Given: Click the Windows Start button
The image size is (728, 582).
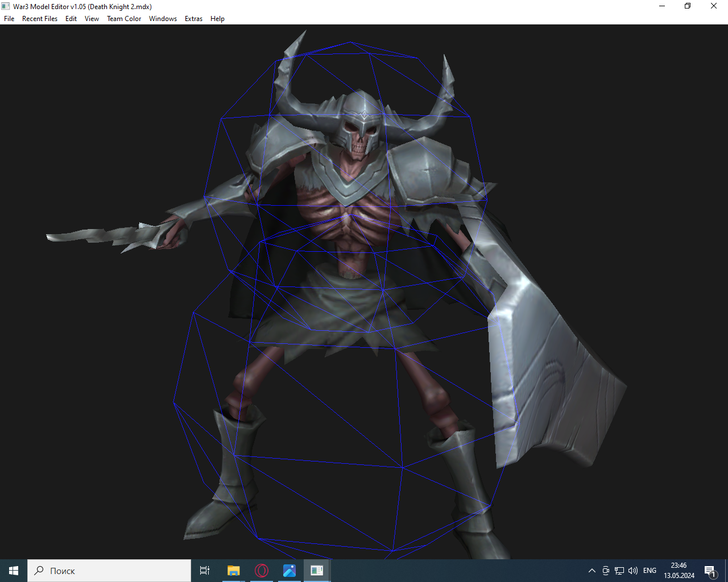Looking at the screenshot, I should pos(14,571).
